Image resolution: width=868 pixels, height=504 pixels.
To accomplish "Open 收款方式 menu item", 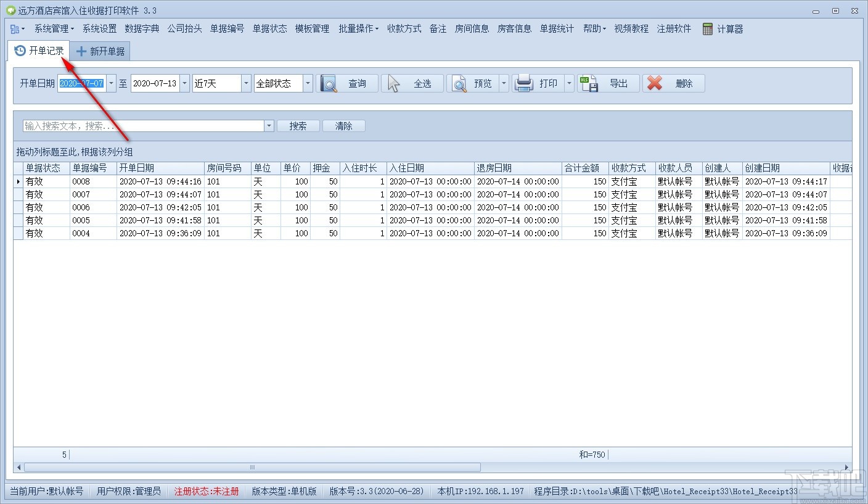I will [404, 29].
